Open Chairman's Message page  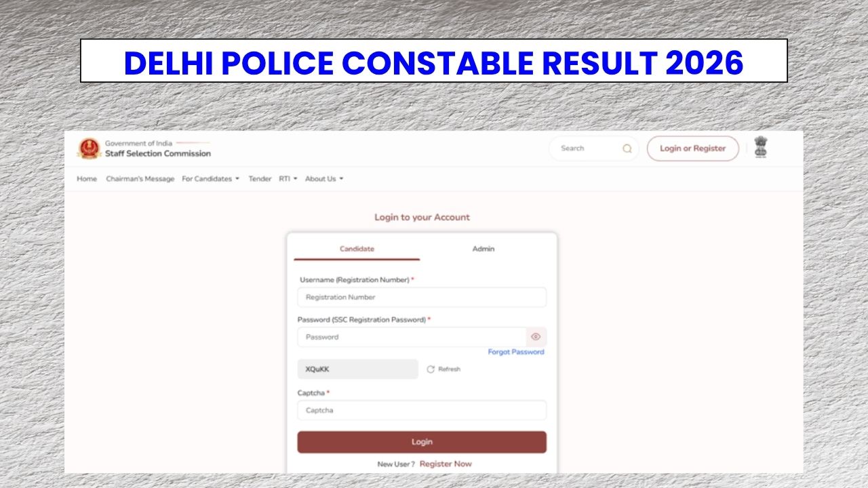point(140,179)
